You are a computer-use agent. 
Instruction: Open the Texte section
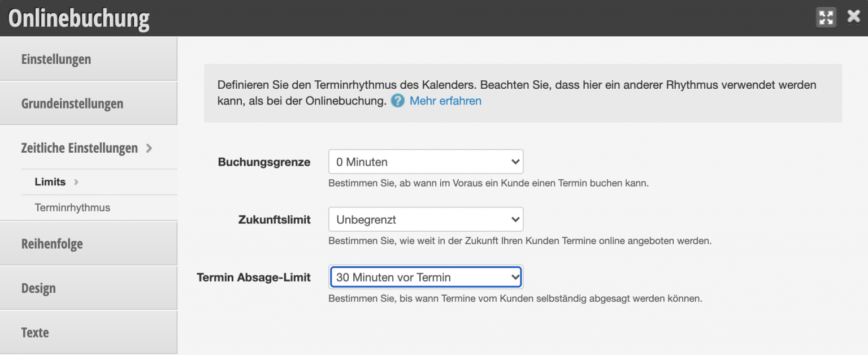35,332
